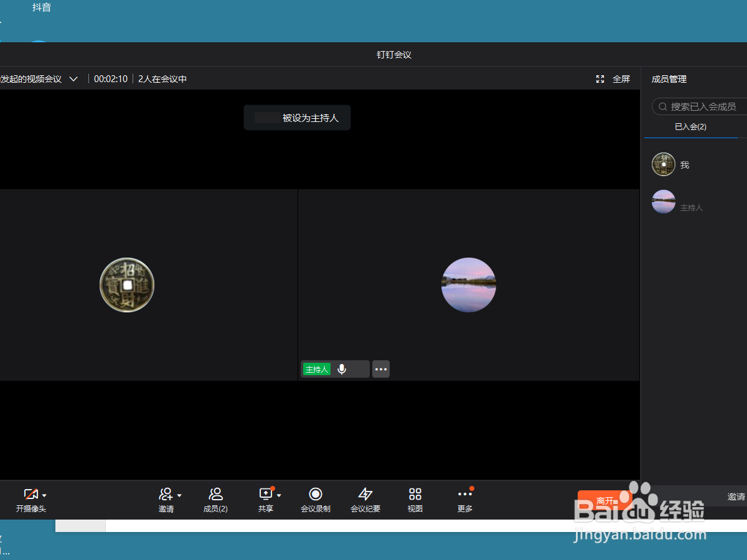Click the green 主持人 badge on the video tile
The image size is (747, 560).
click(317, 370)
